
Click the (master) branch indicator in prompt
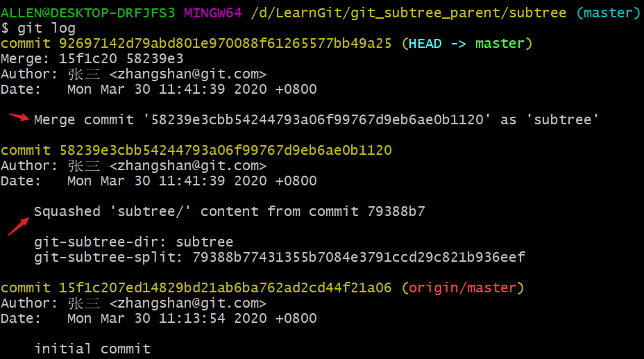[609, 13]
